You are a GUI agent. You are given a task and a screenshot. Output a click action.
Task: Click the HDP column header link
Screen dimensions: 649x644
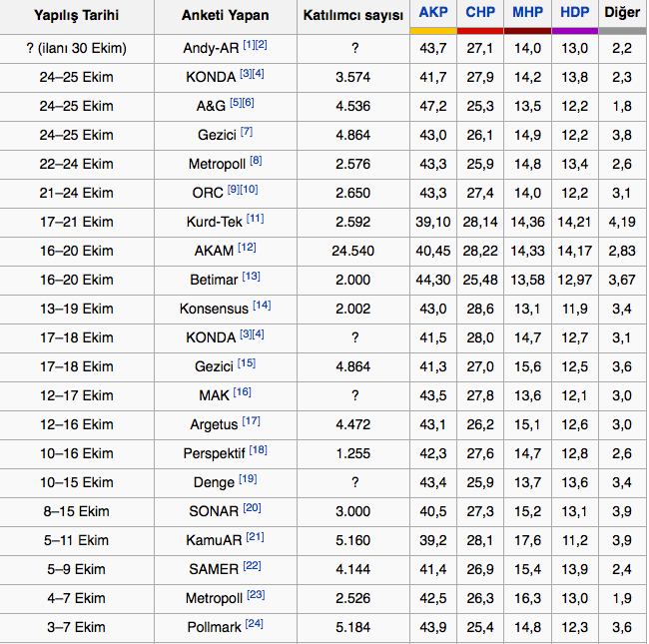574,13
